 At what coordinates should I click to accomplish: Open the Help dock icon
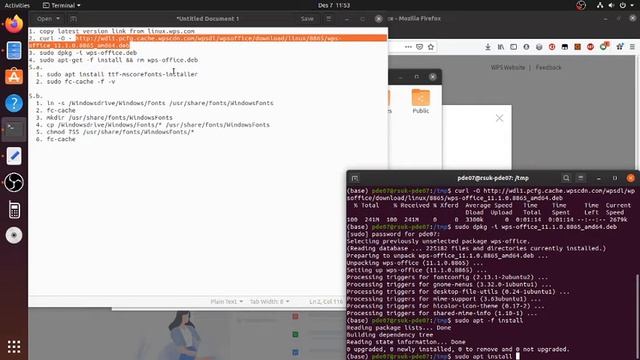tap(14, 103)
